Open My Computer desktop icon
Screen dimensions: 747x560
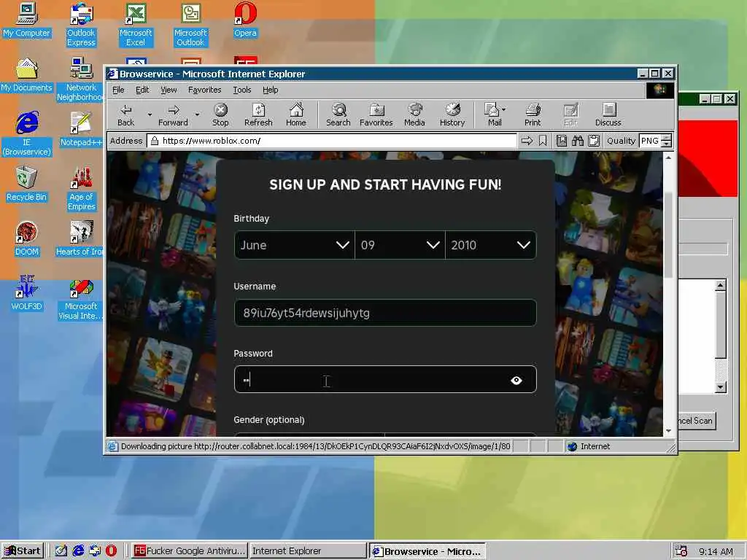pos(26,20)
